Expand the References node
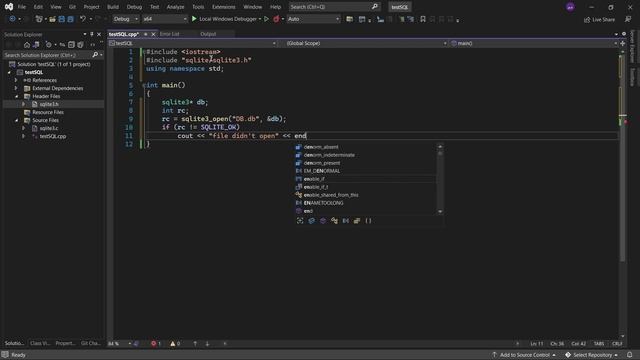The height and width of the screenshot is (360, 640). click(x=16, y=80)
